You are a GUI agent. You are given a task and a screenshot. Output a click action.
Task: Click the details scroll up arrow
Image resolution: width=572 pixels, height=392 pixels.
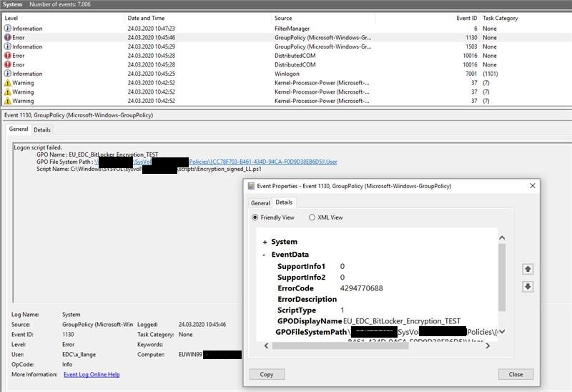click(502, 237)
